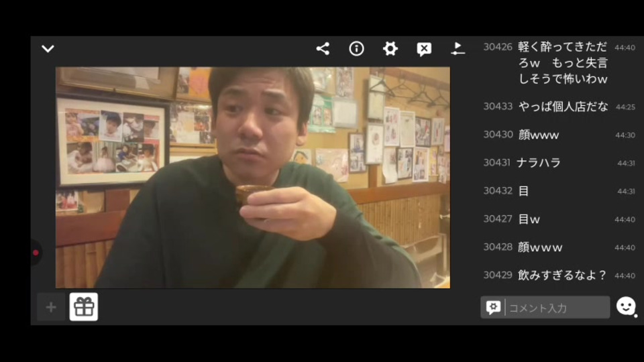Collapse the player with the down chevron

click(x=48, y=49)
